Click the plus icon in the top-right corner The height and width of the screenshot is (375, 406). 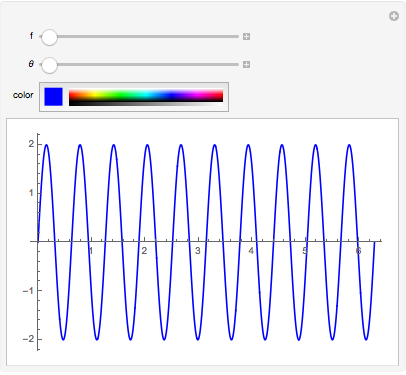[394, 16]
